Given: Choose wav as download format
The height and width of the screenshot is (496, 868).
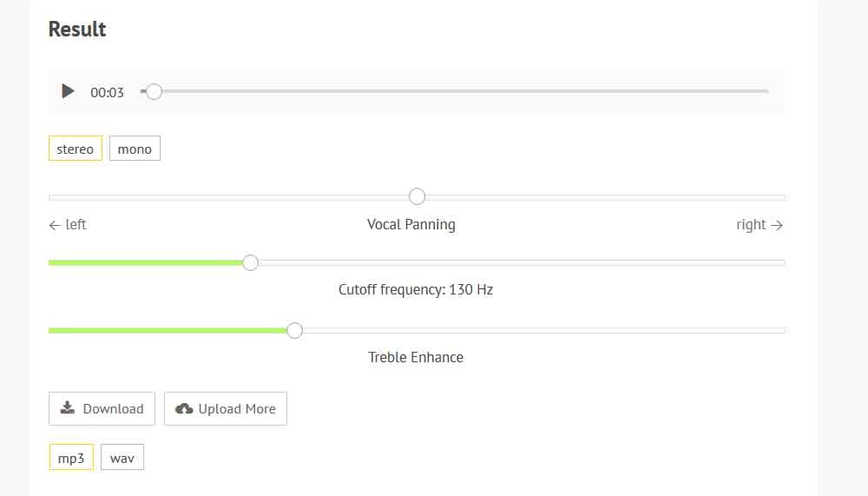Looking at the screenshot, I should (122, 457).
